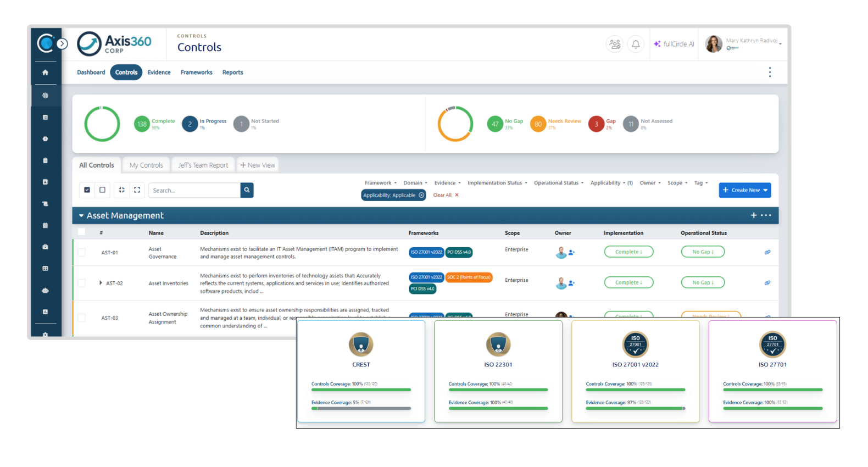The width and height of the screenshot is (868, 467).
Task: Click the Create New button
Action: point(745,190)
